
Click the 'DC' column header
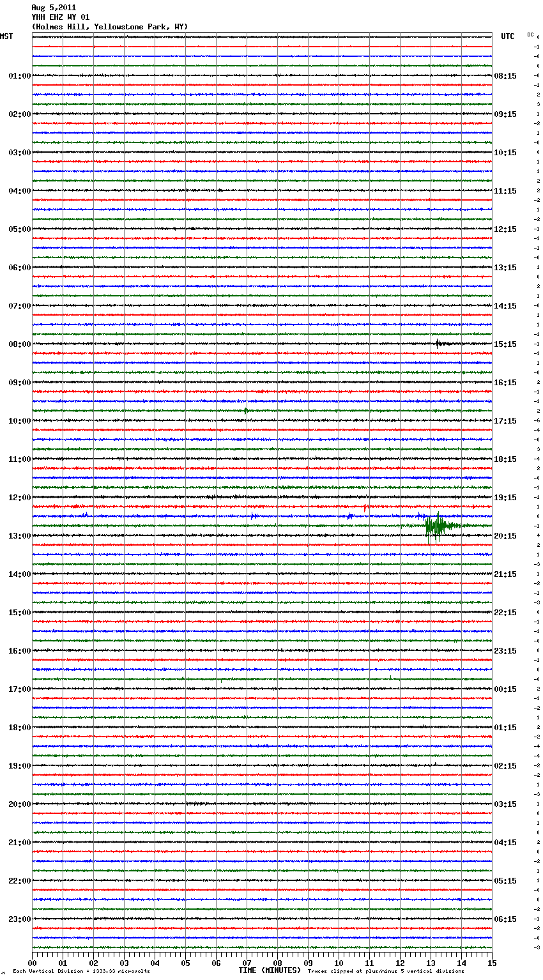(530, 34)
